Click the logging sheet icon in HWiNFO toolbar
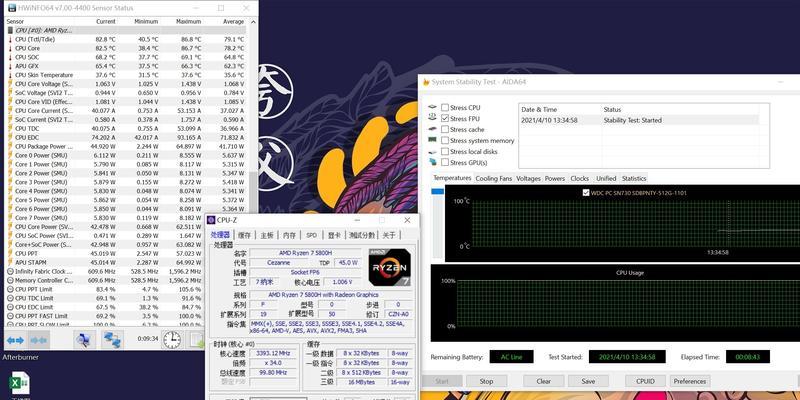Image resolution: width=800 pixels, height=400 pixels. (x=197, y=340)
